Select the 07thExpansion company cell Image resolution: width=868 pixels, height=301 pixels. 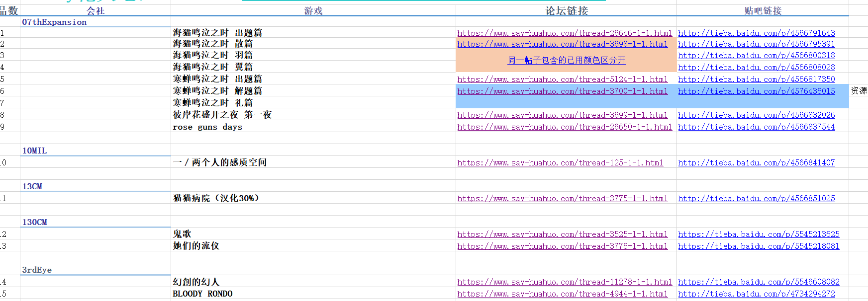coord(96,22)
